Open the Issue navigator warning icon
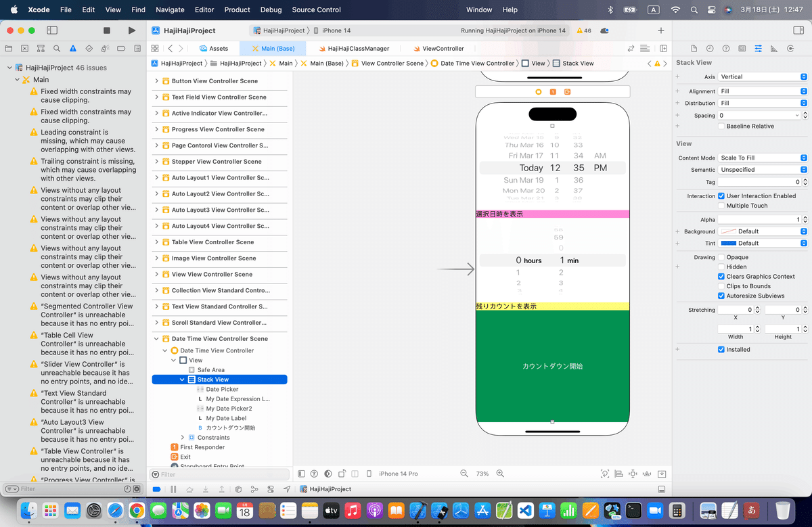 73,49
